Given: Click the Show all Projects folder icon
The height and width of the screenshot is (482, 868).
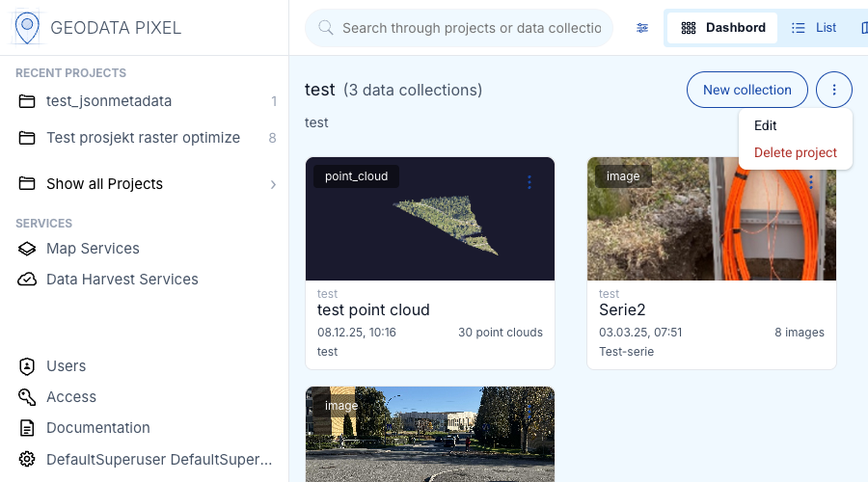Looking at the screenshot, I should point(27,184).
